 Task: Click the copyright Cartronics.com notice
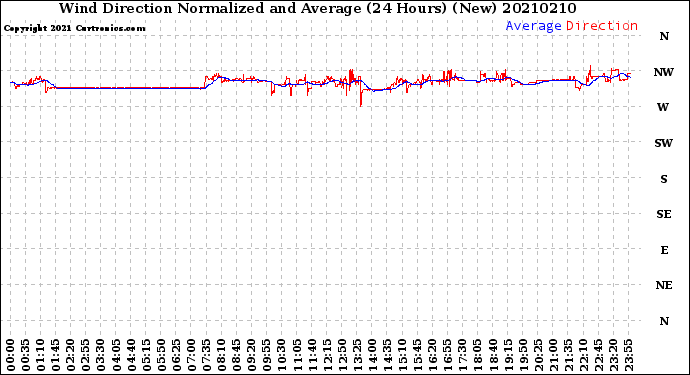tap(74, 28)
